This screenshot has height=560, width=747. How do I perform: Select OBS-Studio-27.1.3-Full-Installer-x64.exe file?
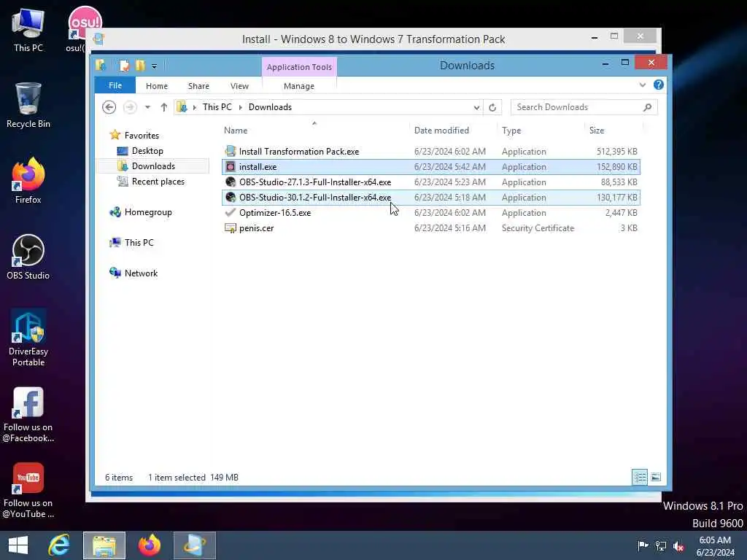coord(430,182)
